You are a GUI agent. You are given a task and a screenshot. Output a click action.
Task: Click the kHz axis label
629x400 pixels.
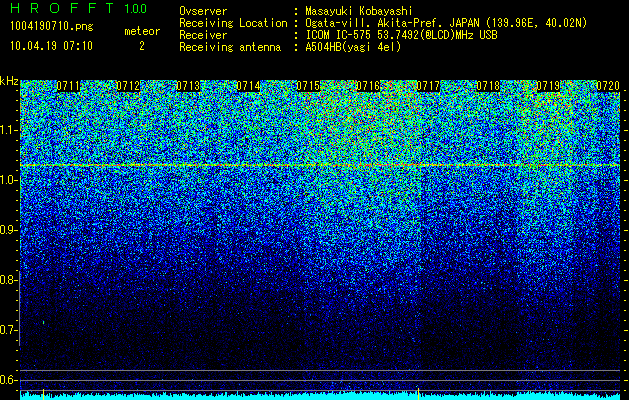[x=9, y=81]
